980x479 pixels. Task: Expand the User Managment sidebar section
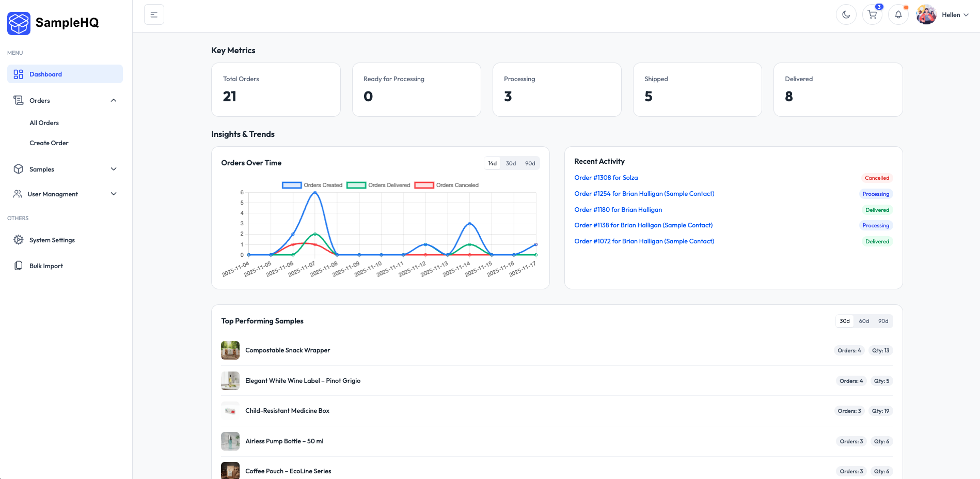(x=113, y=194)
